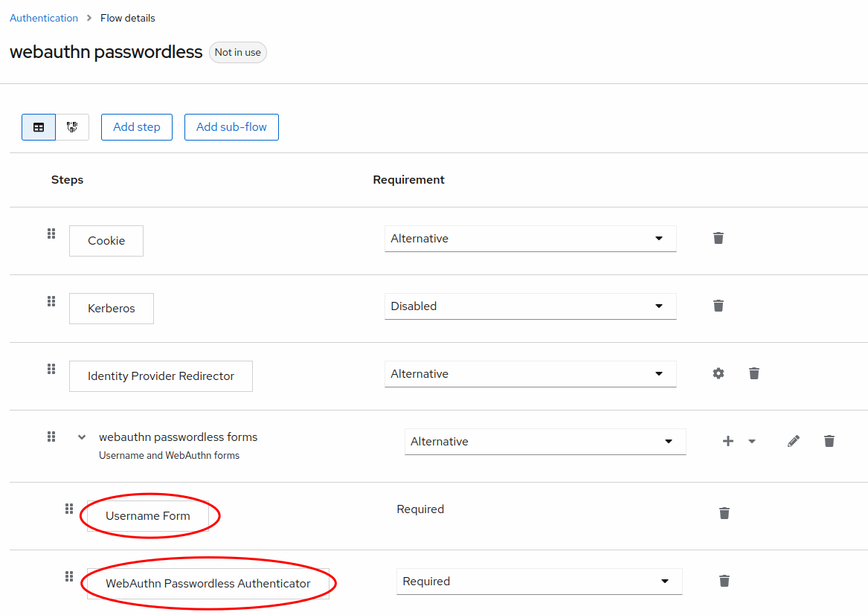
Task: Open Identity Provider Redirector requirement dropdown
Action: 530,374
